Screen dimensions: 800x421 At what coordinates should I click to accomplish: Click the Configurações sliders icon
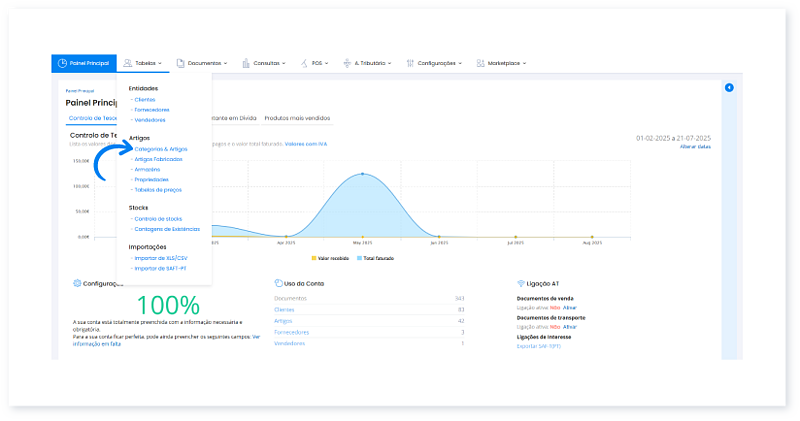411,63
